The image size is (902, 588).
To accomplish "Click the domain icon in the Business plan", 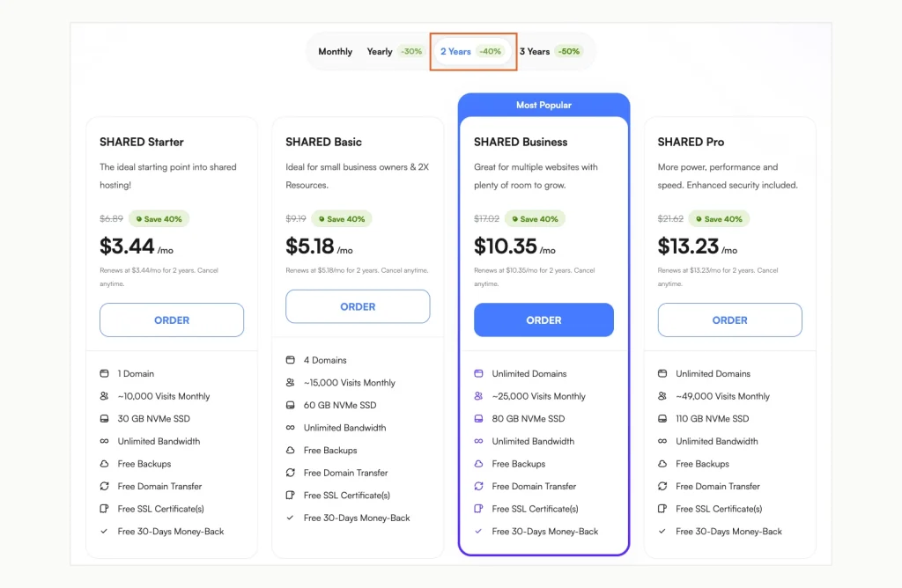I will 478,373.
